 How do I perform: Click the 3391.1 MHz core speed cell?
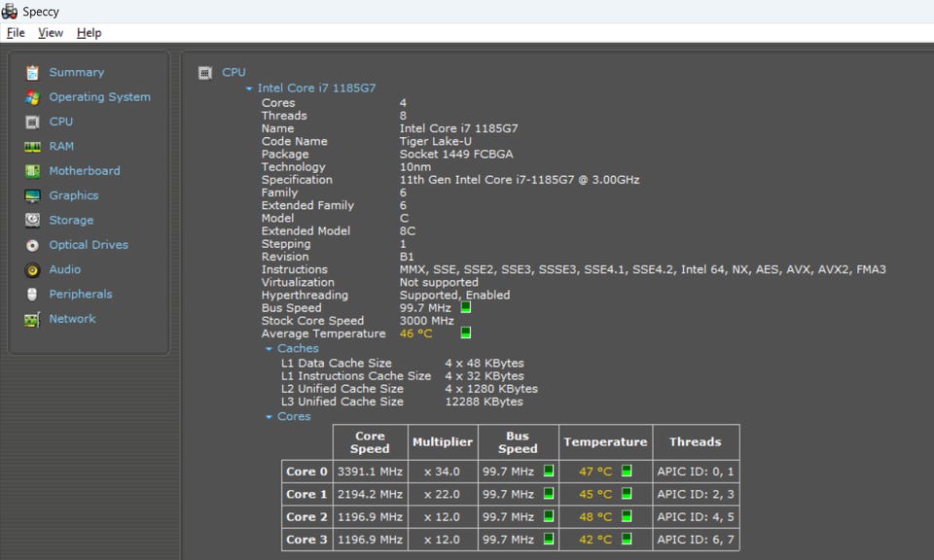point(370,472)
